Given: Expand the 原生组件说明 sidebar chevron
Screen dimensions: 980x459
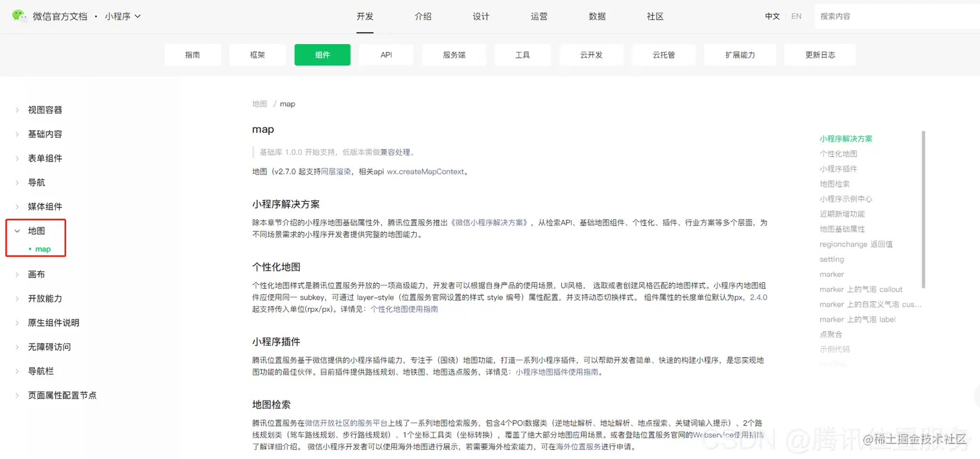Looking at the screenshot, I should [17, 323].
